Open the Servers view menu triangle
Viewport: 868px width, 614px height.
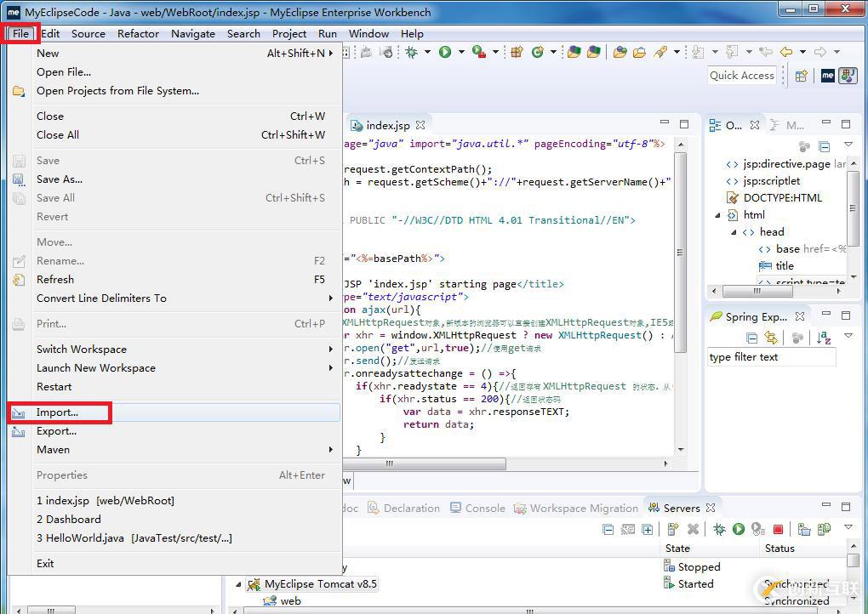pyautogui.click(x=848, y=527)
